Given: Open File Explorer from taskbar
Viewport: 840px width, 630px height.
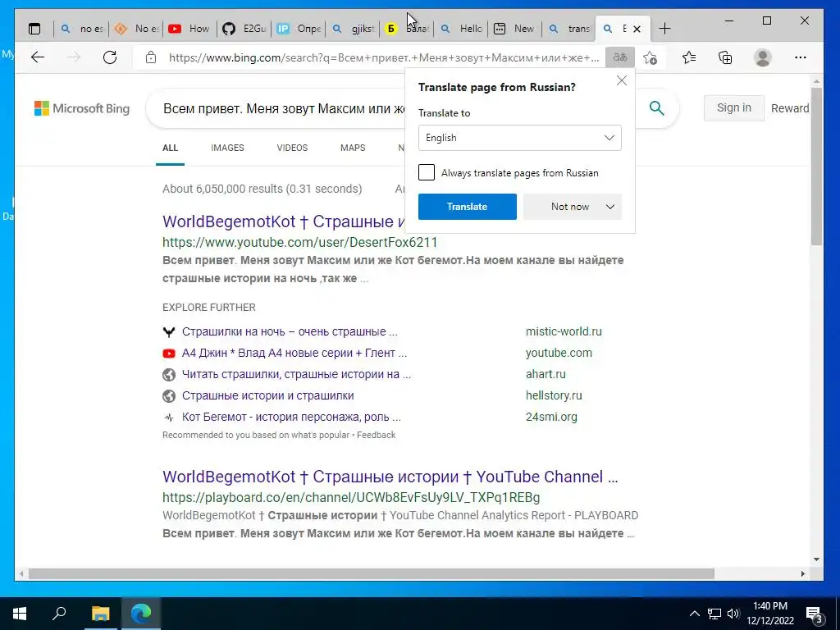Looking at the screenshot, I should pos(100,614).
